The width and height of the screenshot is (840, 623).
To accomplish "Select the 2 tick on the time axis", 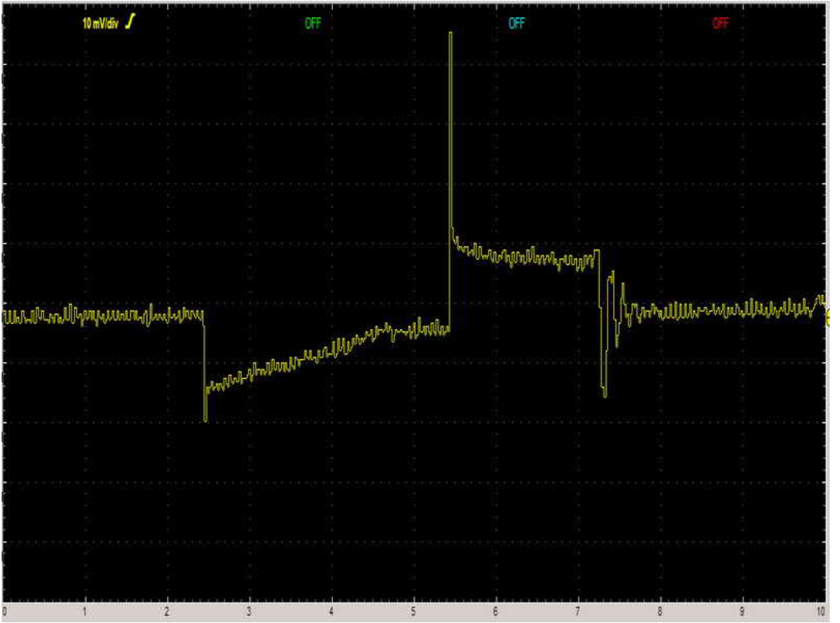I will (167, 612).
